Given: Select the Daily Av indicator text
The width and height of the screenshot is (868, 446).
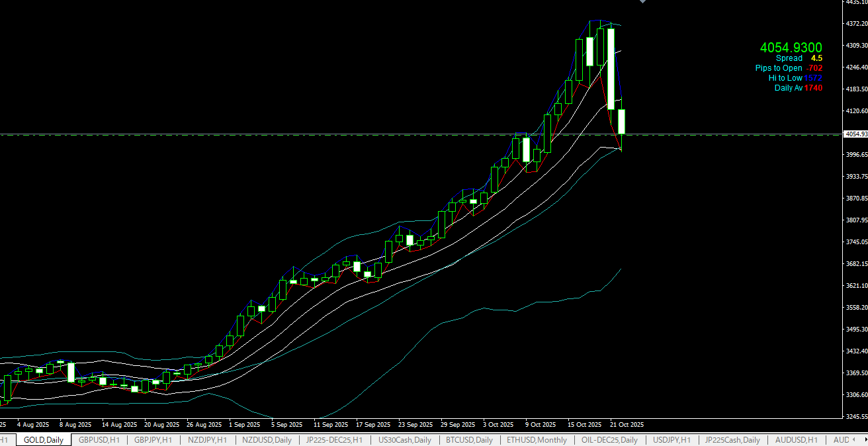Looking at the screenshot, I should tap(788, 88).
